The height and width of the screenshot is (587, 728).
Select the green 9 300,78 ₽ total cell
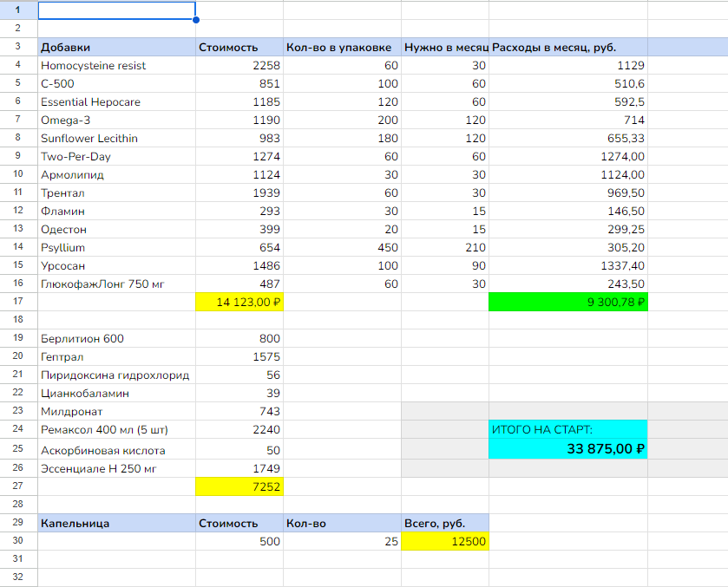tap(567, 302)
